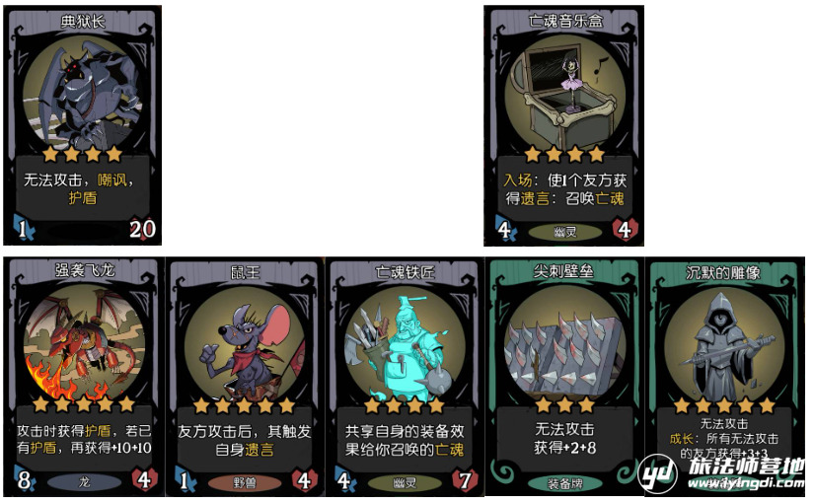The image size is (815, 504).
Task: Click the 20 health heart on 典狱长
Action: click(142, 229)
